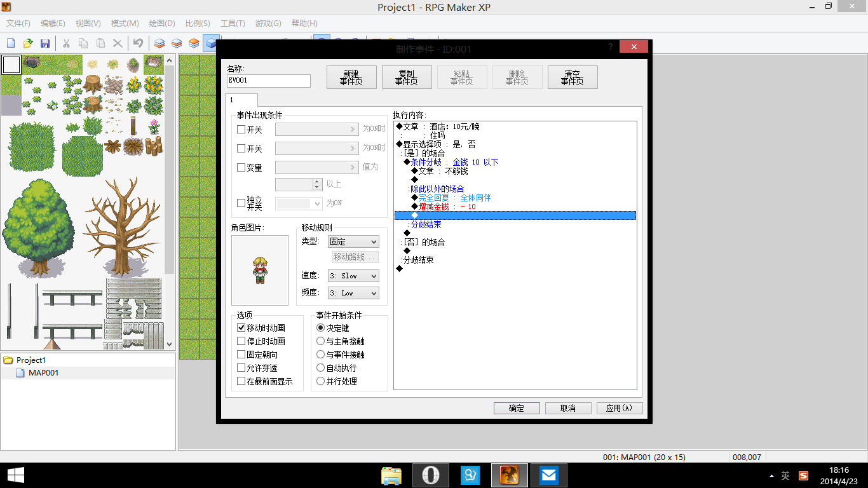This screenshot has height=488, width=868.
Task: Click the Sogou input method tray icon
Action: click(x=803, y=475)
